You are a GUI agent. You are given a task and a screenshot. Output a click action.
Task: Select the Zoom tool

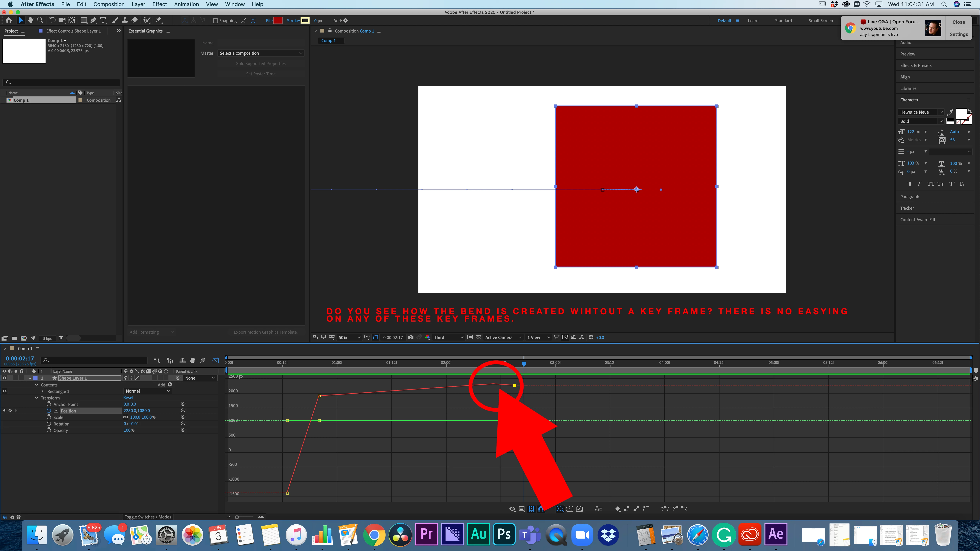click(40, 20)
